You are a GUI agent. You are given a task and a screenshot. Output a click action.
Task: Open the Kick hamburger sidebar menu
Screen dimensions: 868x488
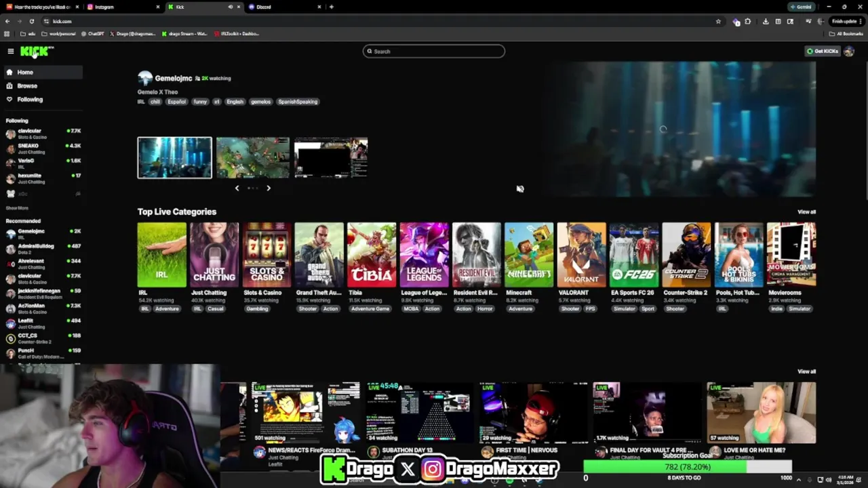(11, 52)
